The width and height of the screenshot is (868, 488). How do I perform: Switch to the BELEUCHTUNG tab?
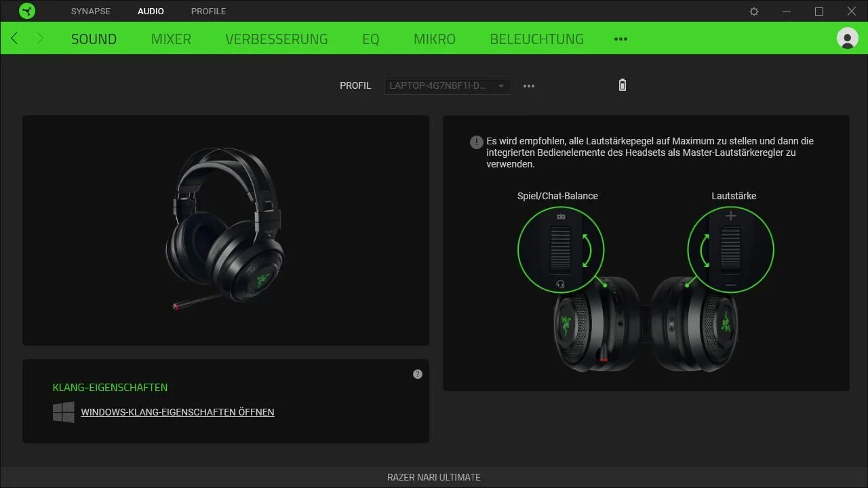pyautogui.click(x=537, y=39)
